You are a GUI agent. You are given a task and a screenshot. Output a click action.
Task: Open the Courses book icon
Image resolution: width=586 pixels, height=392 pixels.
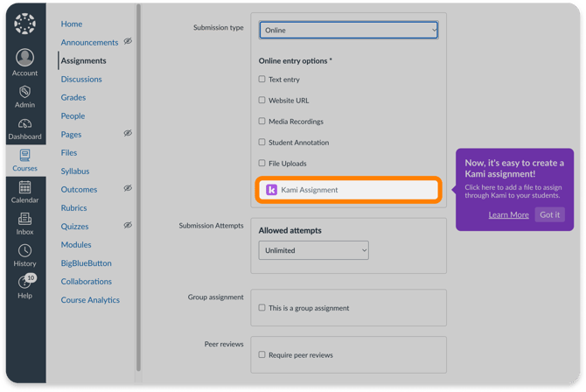tap(24, 155)
